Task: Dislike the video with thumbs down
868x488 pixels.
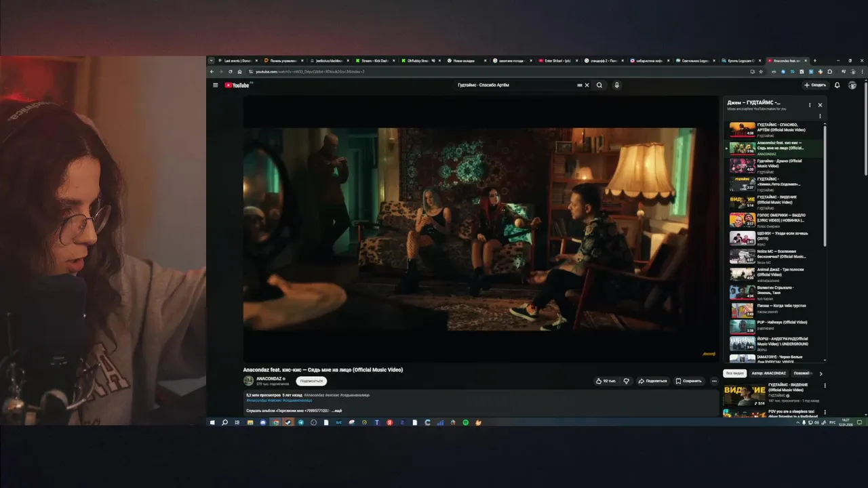Action: 626,381
